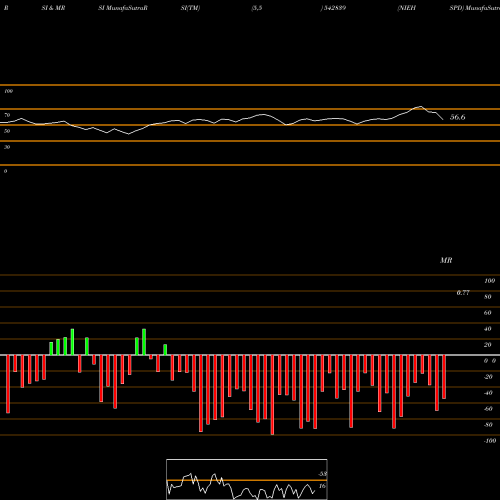Image resolution: width=500 pixels, height=500 pixels.
Task: Select the 30 level label on RSI axis
Action: [x=7, y=147]
